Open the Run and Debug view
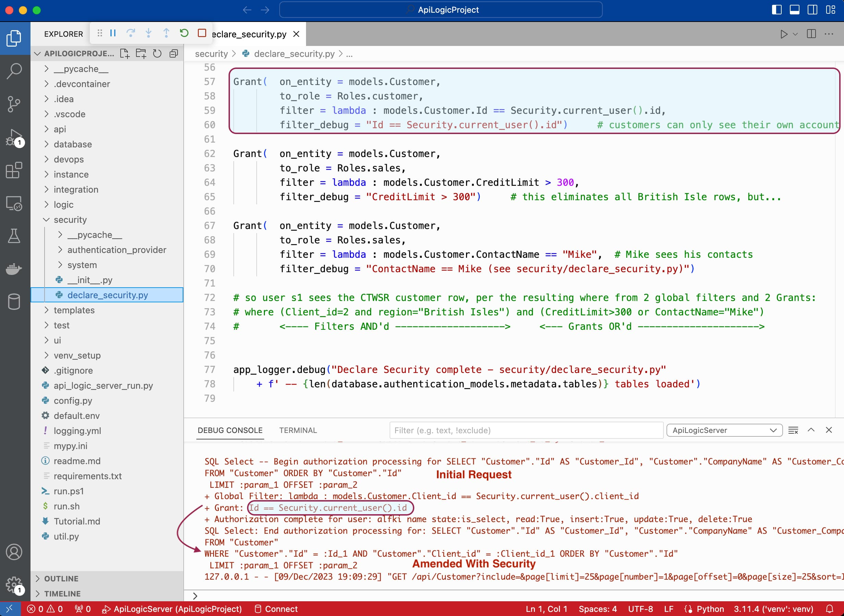 click(x=14, y=137)
